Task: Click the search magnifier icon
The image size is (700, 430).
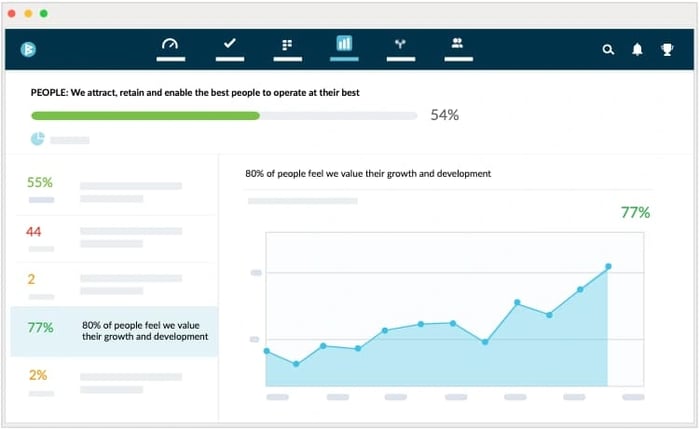Action: [x=608, y=49]
